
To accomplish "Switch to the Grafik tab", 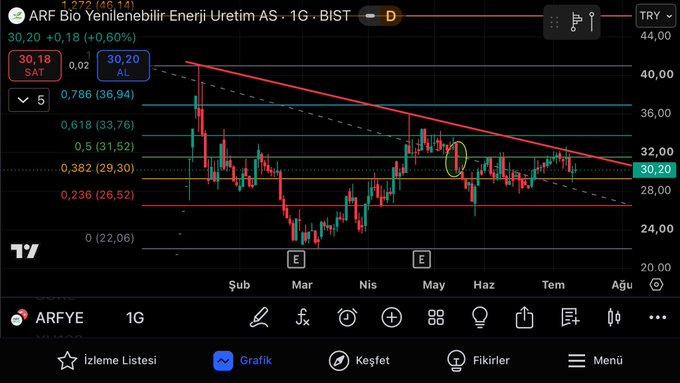I will 242,360.
